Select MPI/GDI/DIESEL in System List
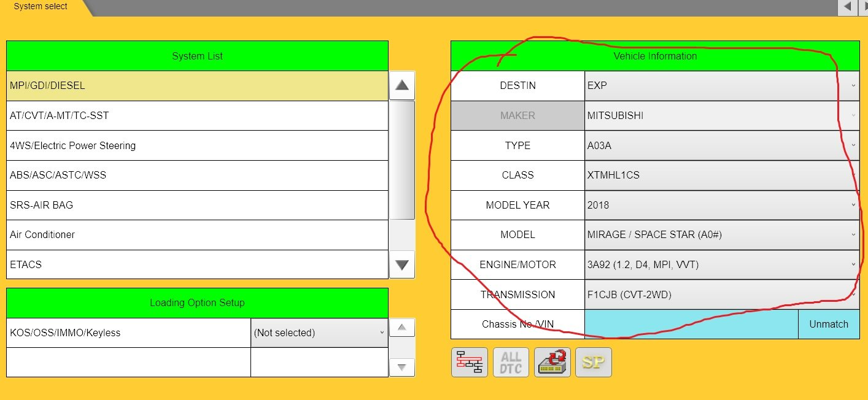Screen dimensions: 868x400 [x=197, y=86]
